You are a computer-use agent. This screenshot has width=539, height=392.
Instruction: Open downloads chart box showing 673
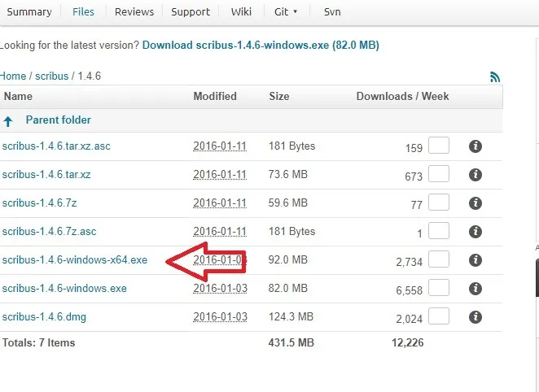coord(439,174)
